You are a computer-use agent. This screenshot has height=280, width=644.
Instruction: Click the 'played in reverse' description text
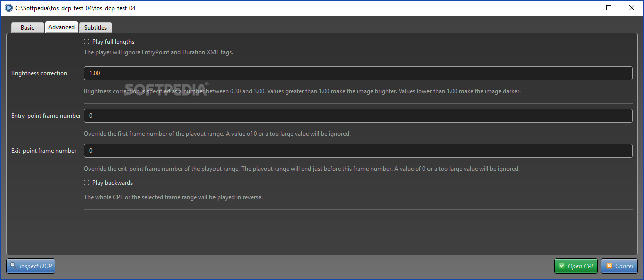tap(173, 197)
